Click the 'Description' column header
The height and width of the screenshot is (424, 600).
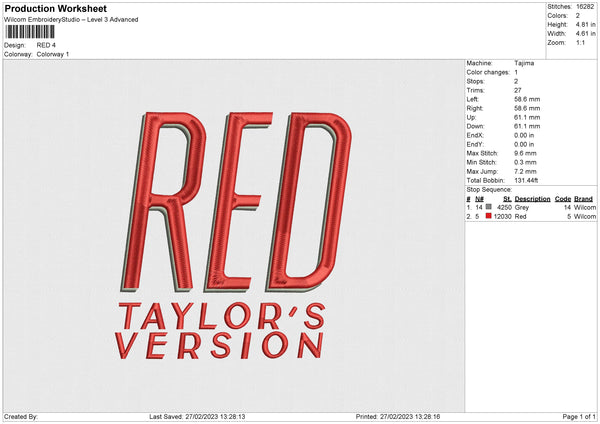[532, 199]
